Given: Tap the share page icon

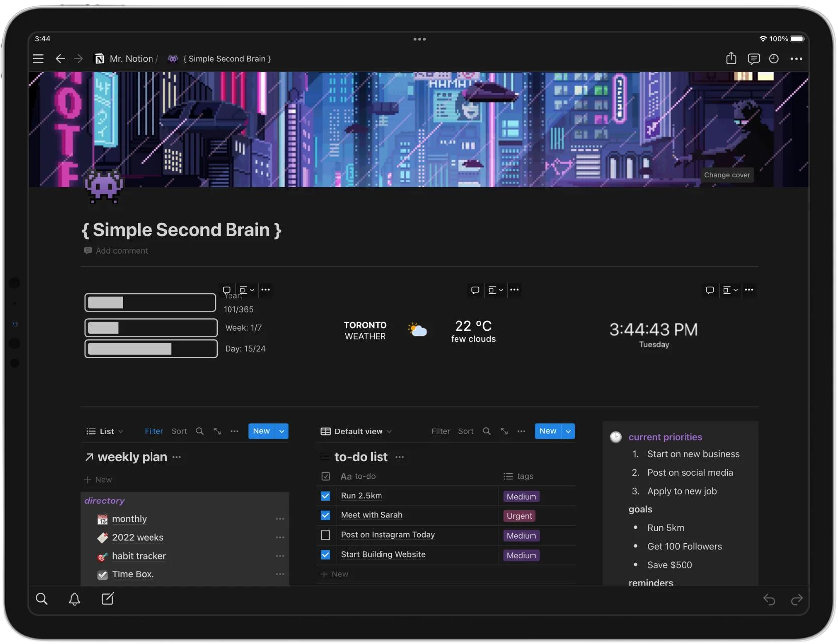Looking at the screenshot, I should (x=731, y=59).
